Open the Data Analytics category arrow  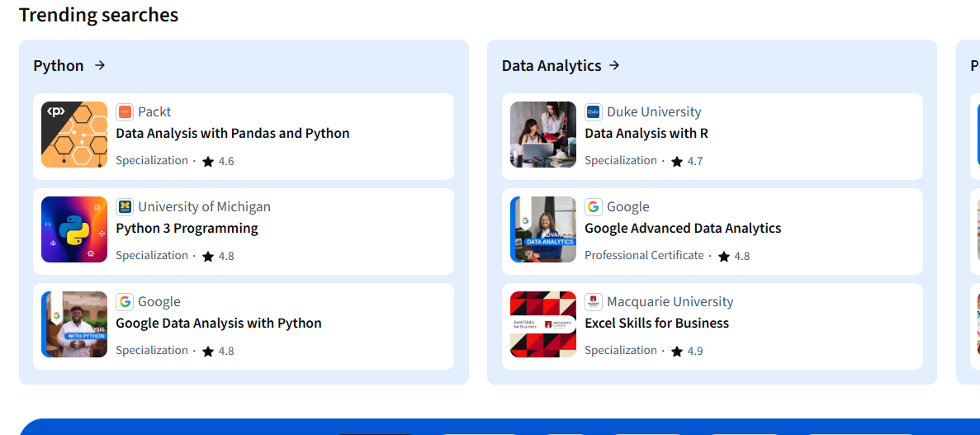614,66
